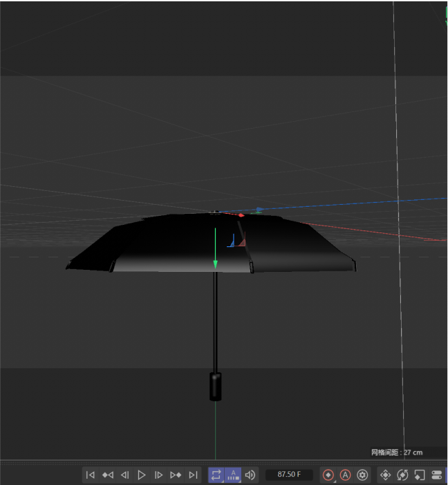Enable autokeying with the circled A icon
The image size is (448, 485).
(345, 475)
